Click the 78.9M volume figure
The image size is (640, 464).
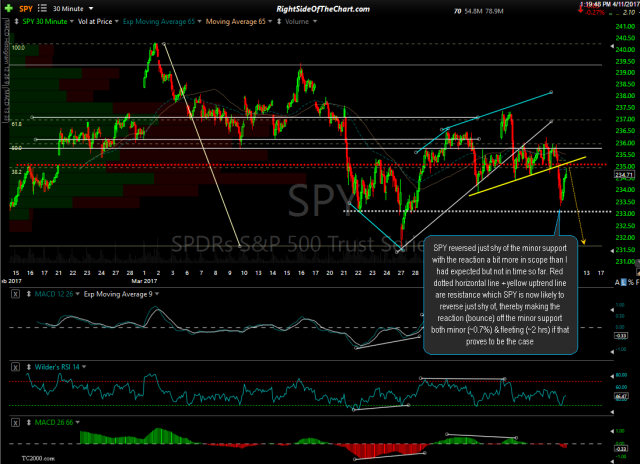coord(494,11)
